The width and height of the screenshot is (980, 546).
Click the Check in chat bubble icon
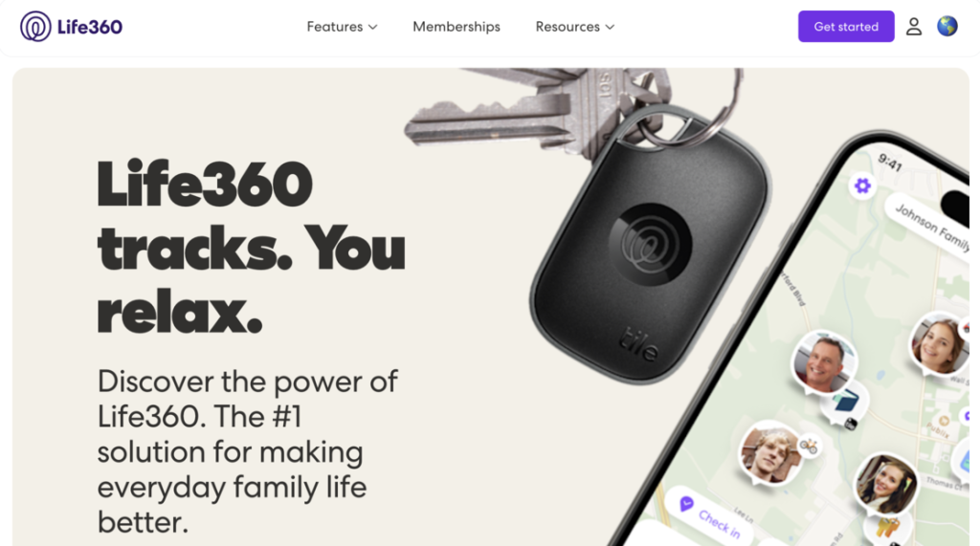tap(686, 504)
